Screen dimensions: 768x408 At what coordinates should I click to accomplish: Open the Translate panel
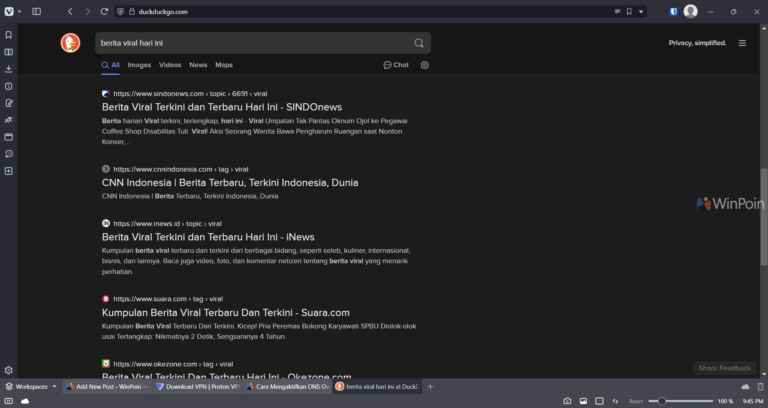8,120
